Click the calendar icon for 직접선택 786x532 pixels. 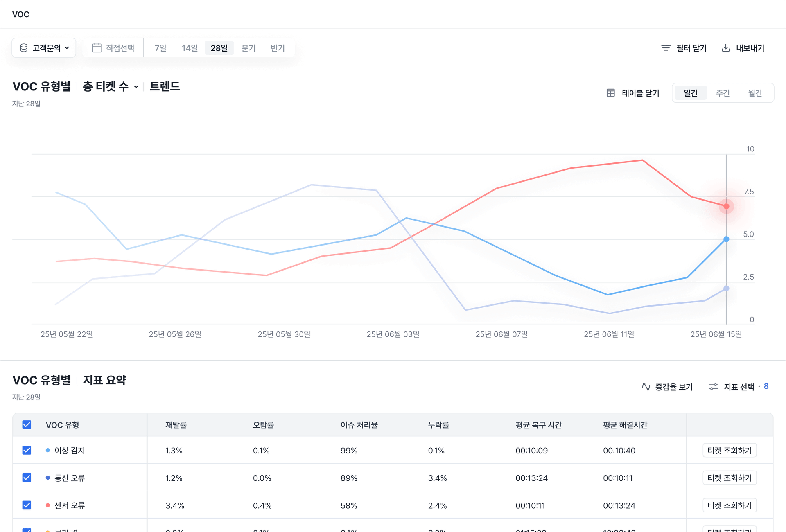coord(97,48)
